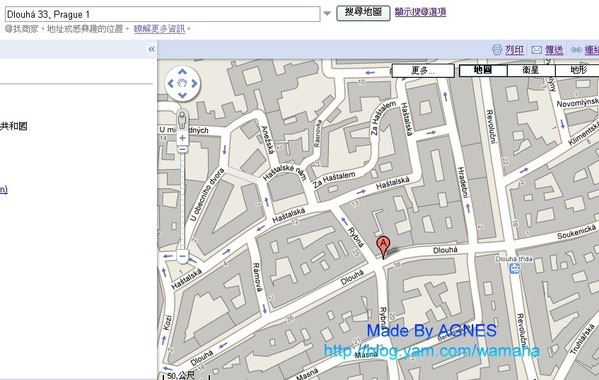This screenshot has height=380, width=599.
Task: Pan the map left with the arrow
Action: tap(171, 83)
